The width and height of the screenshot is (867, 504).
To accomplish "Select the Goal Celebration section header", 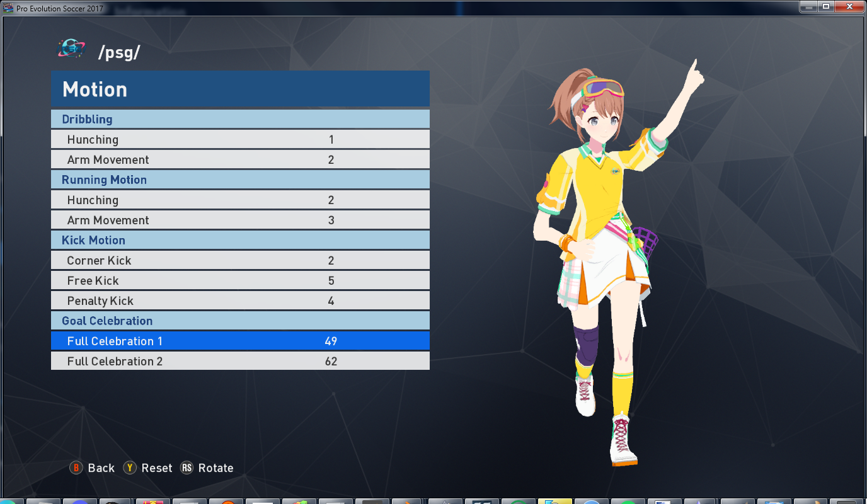I will click(240, 321).
